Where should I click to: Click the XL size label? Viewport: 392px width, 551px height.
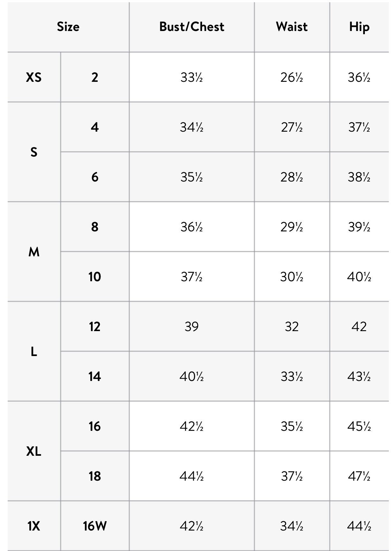coord(34,451)
